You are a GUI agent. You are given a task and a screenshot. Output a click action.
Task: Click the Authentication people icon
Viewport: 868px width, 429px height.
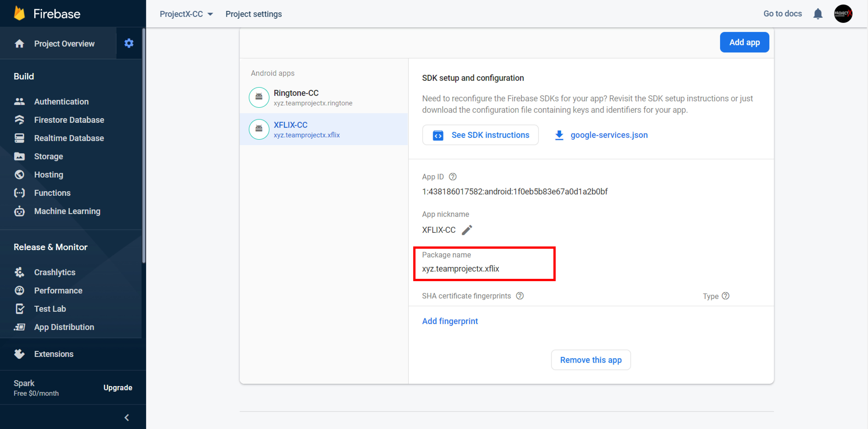(x=19, y=101)
